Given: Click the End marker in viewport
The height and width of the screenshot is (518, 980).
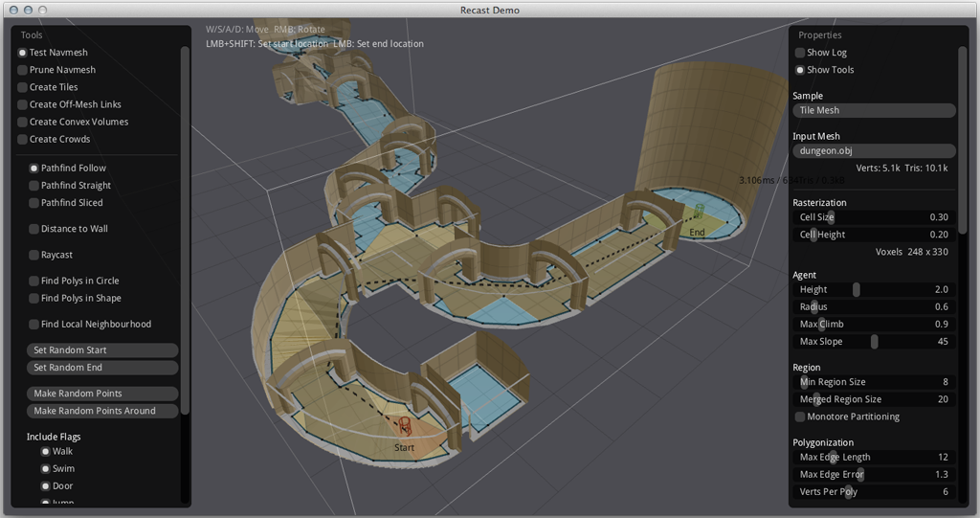Looking at the screenshot, I should click(699, 214).
